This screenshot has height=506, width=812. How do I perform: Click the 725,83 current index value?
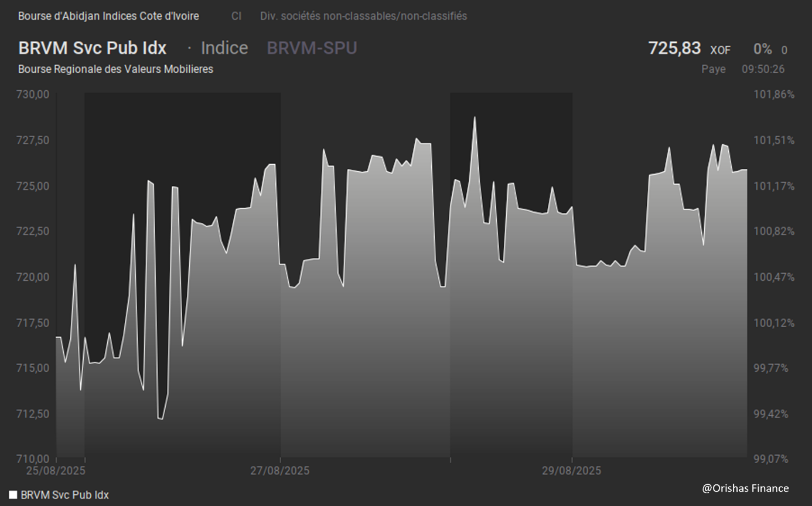674,48
